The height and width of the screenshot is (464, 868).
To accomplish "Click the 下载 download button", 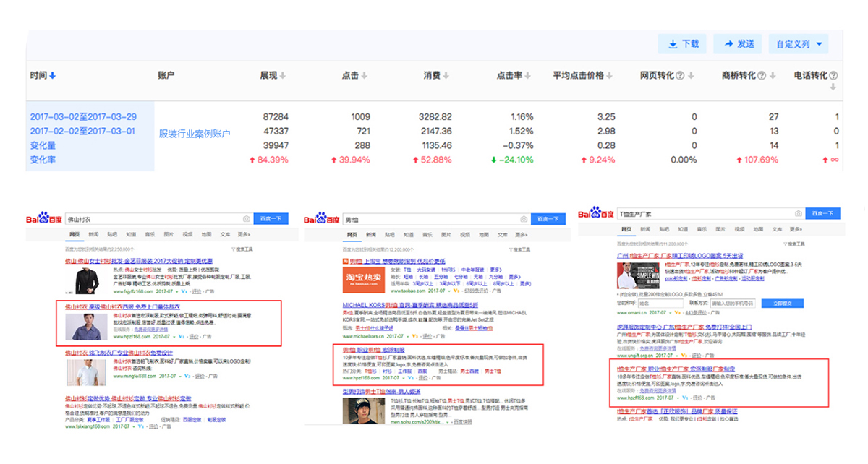I will (683, 44).
